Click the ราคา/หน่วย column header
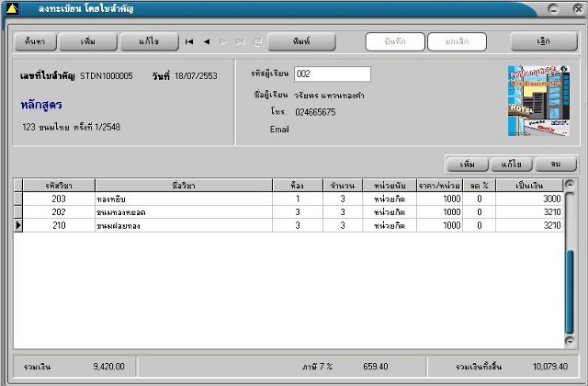588x386 pixels. (439, 186)
